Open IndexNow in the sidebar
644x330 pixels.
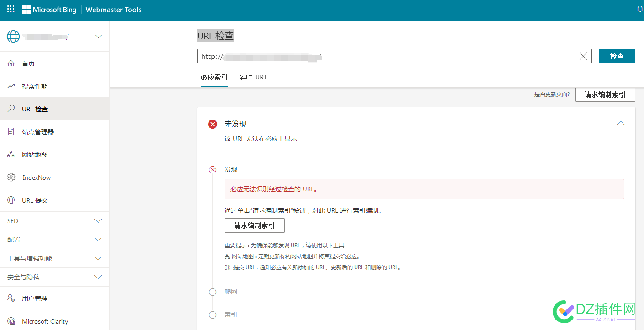(55, 177)
